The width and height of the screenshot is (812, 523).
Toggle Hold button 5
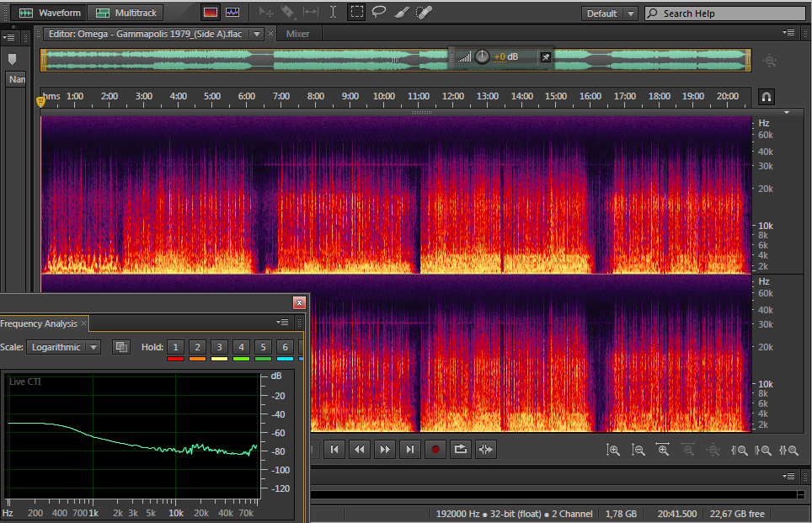tap(263, 347)
